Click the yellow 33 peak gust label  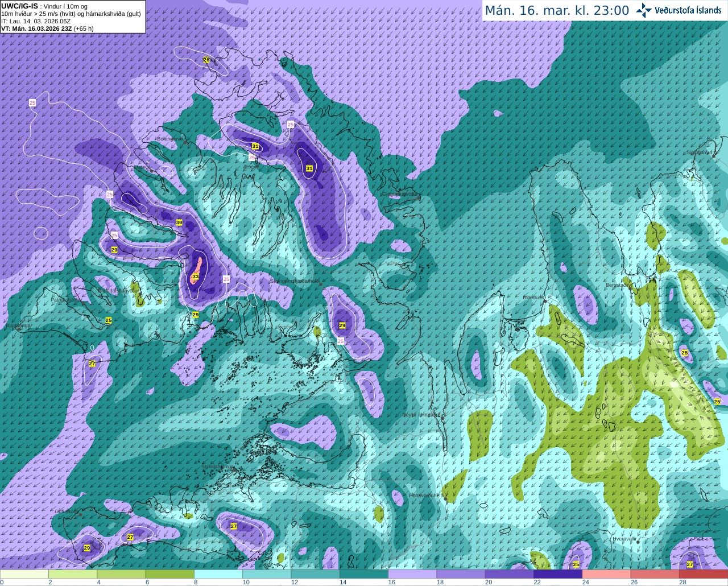(196, 277)
